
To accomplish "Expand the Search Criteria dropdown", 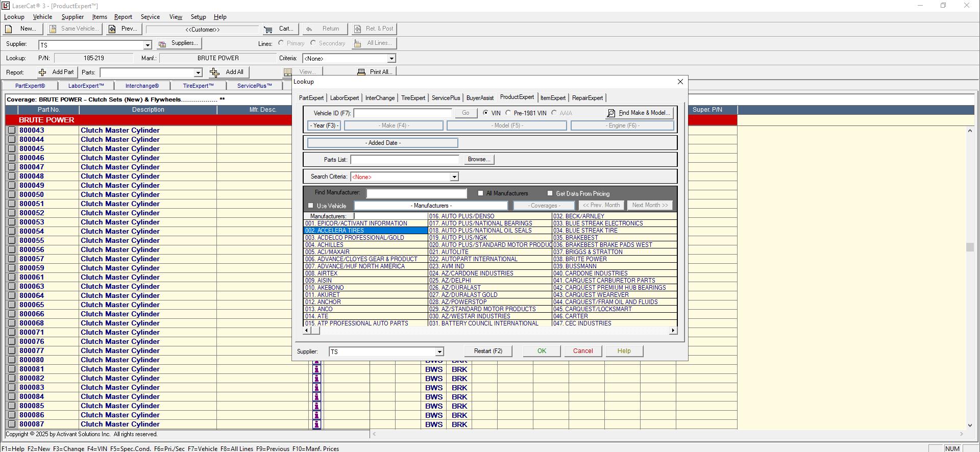I will pos(454,177).
